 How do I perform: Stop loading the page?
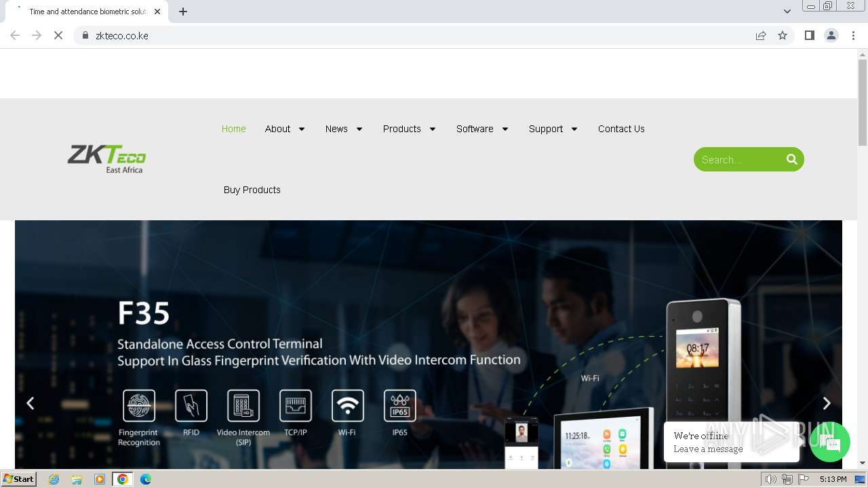click(x=58, y=35)
